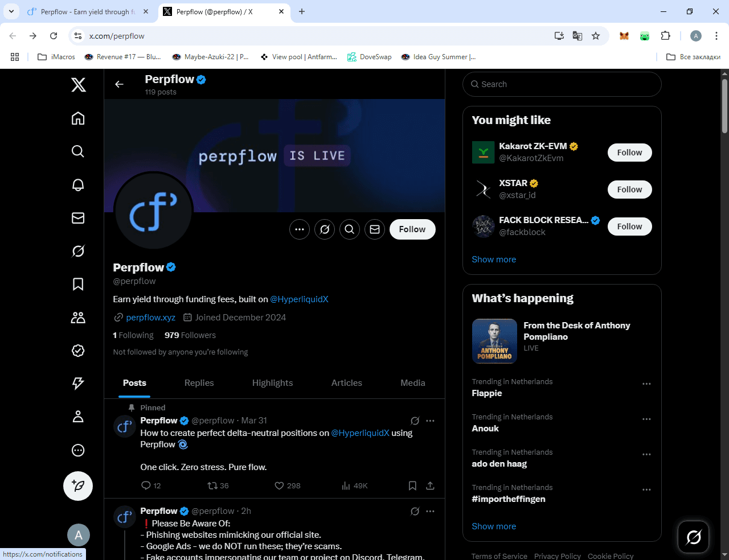Switch to the Highlights tab
This screenshot has width=729, height=560.
click(272, 383)
